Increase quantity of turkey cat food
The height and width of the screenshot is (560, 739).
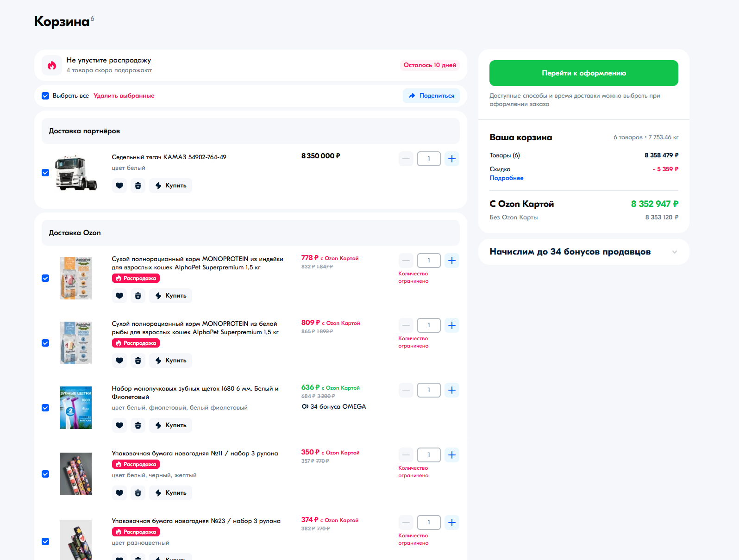[x=452, y=261]
